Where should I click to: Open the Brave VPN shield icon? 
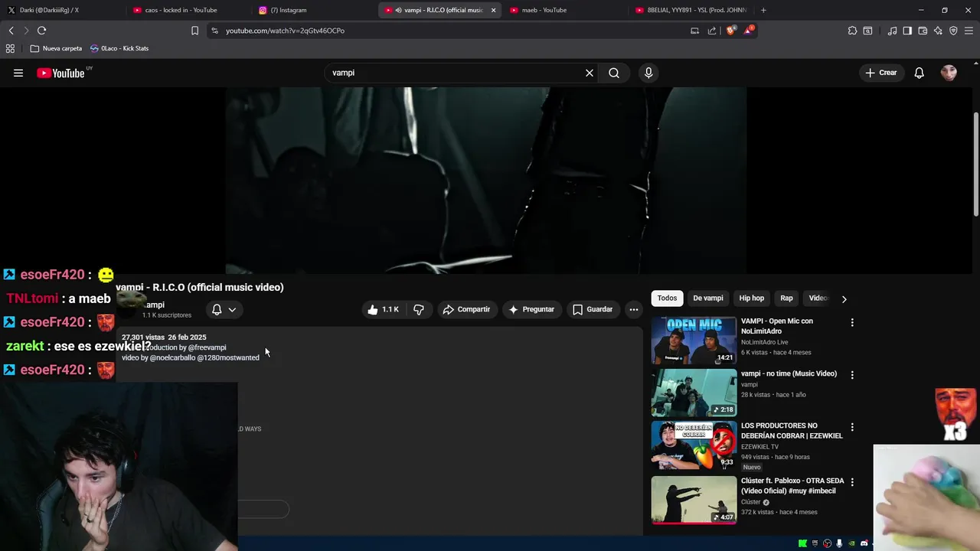(x=953, y=31)
